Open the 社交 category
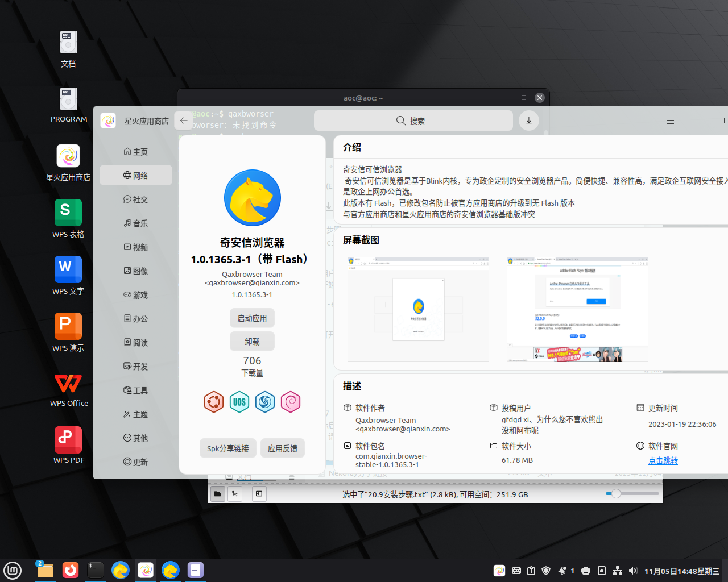 tap(136, 199)
